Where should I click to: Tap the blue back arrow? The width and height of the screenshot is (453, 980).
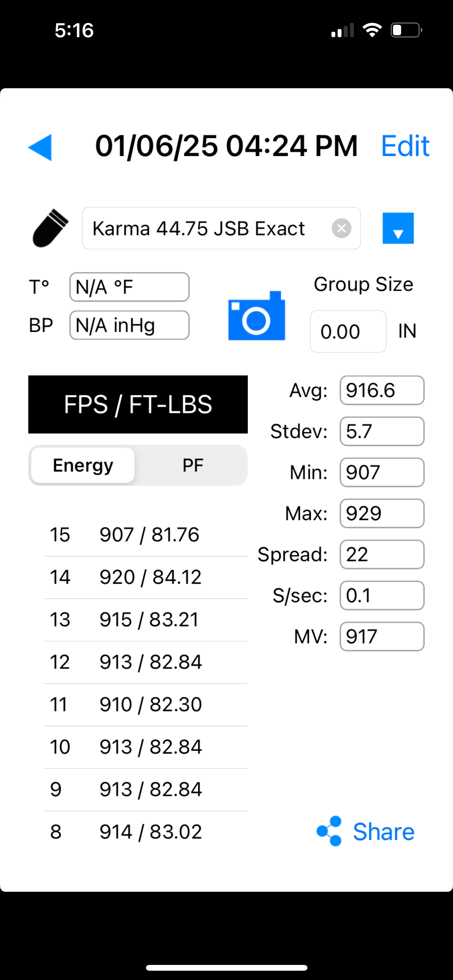[x=40, y=147]
